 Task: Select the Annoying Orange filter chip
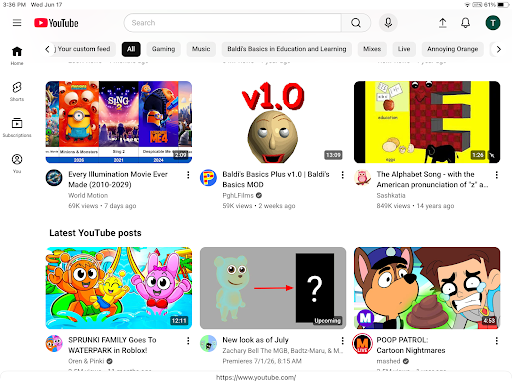click(x=453, y=49)
